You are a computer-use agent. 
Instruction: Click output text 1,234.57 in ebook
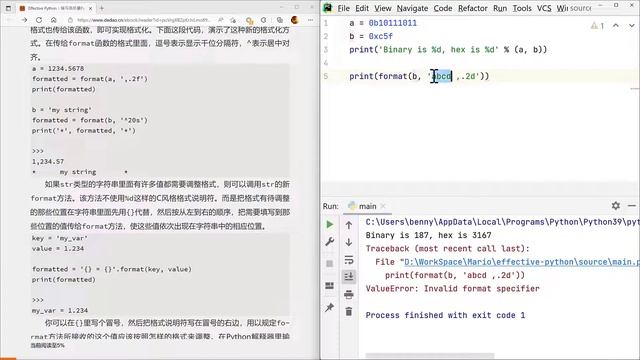[x=48, y=162]
